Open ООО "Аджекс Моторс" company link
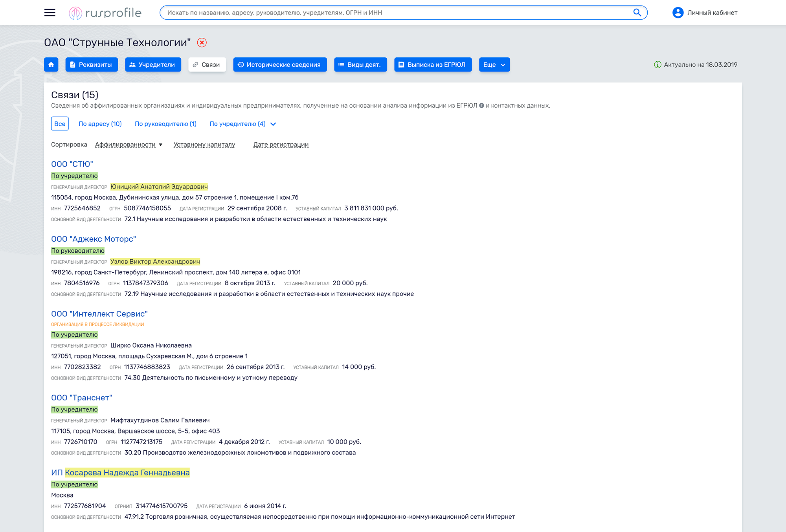786x532 pixels. click(94, 239)
